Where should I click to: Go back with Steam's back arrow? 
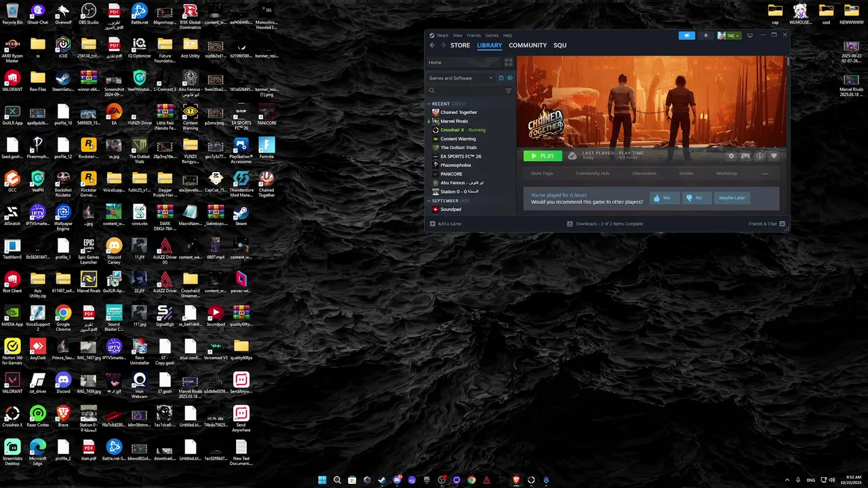432,45
